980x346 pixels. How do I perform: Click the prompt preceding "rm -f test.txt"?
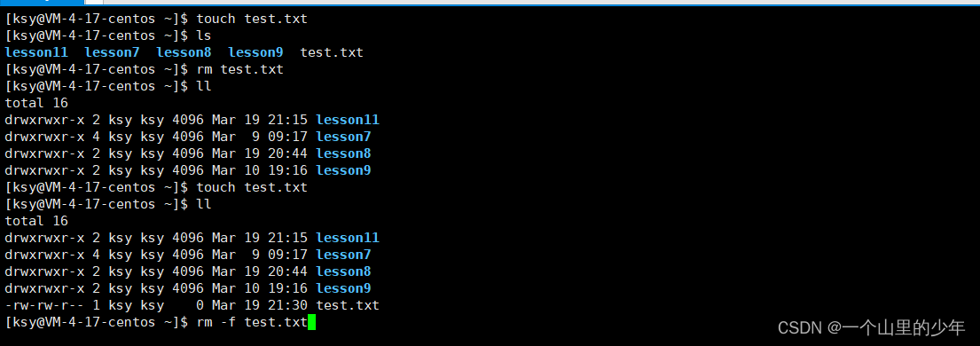coord(97,323)
